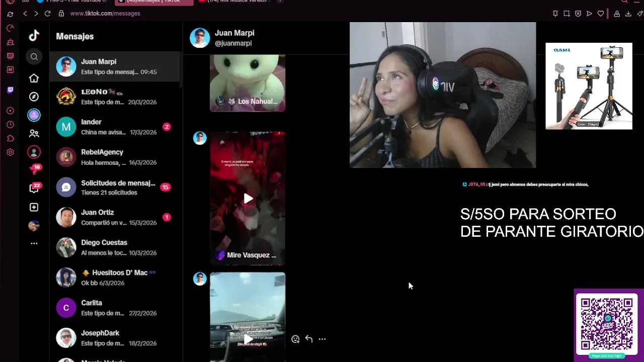Click the browser forward arrow

36,14
